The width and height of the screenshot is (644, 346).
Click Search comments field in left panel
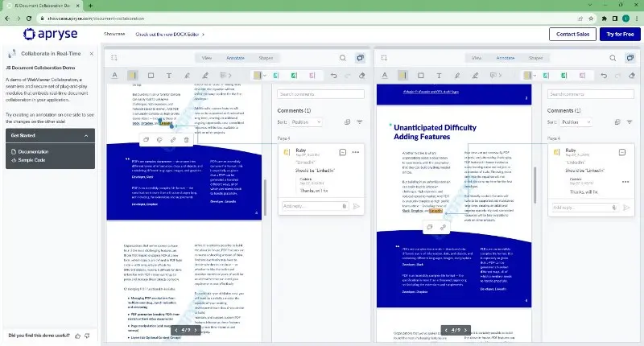320,94
